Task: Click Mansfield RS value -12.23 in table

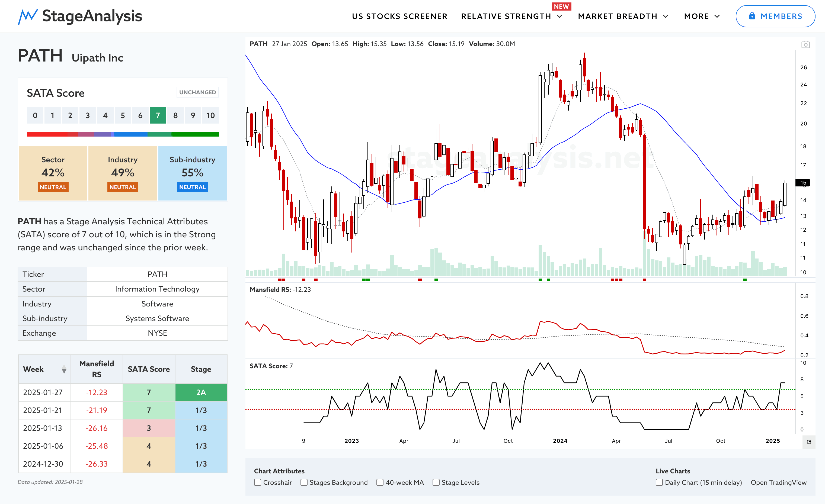Action: click(97, 392)
